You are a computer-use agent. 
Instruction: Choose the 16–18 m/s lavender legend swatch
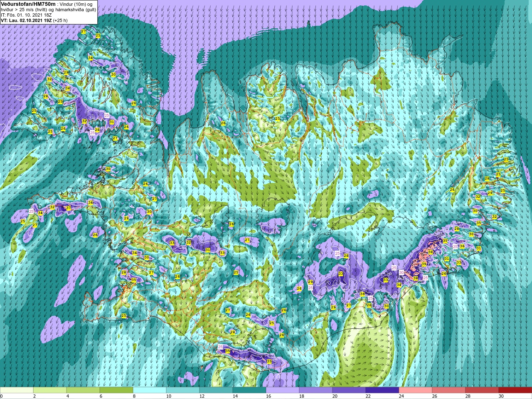point(283,390)
